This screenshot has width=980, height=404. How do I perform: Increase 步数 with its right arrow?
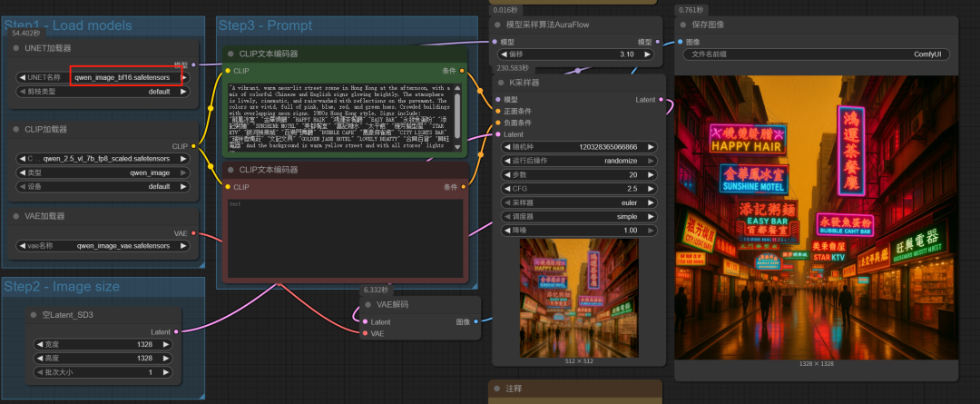click(651, 175)
